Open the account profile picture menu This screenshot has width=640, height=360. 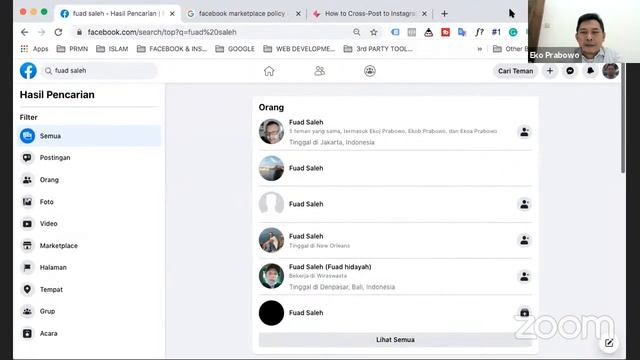[x=611, y=71]
